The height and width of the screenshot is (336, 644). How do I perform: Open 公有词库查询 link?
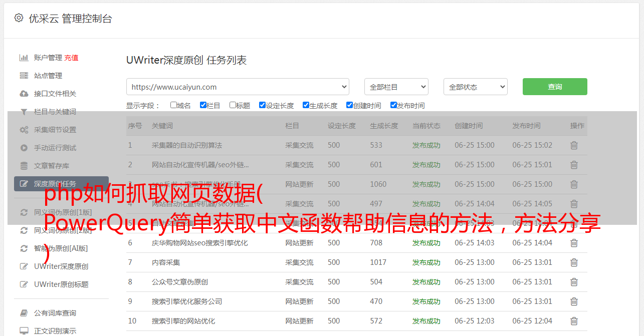[x=55, y=313]
